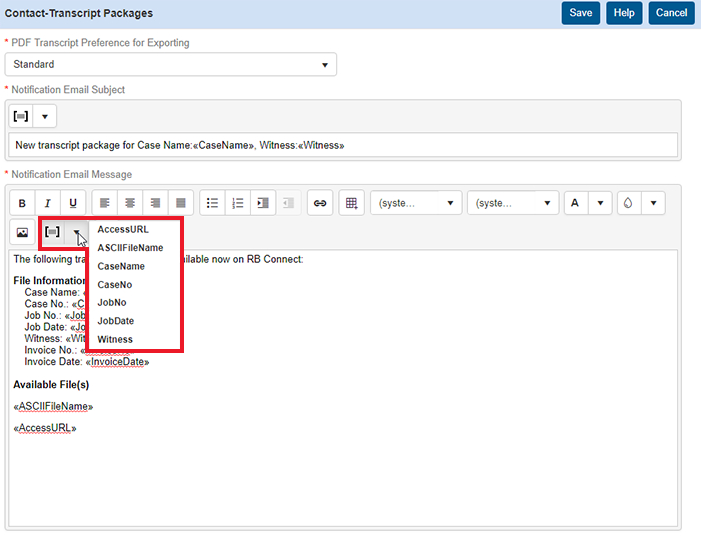Cancel editing transcript packages
Image resolution: width=701 pixels, height=536 pixels.
click(671, 13)
